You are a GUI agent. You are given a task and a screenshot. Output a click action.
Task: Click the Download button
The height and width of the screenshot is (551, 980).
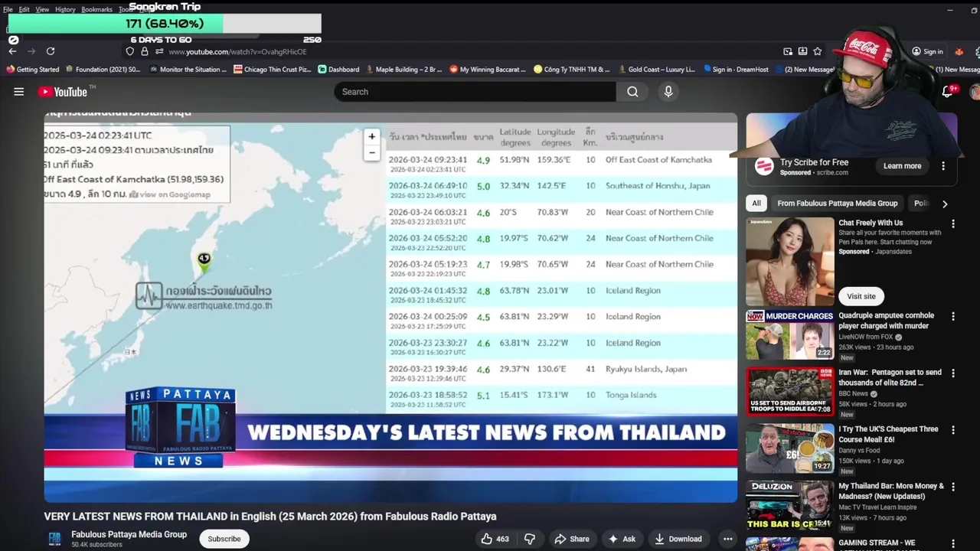coord(678,539)
